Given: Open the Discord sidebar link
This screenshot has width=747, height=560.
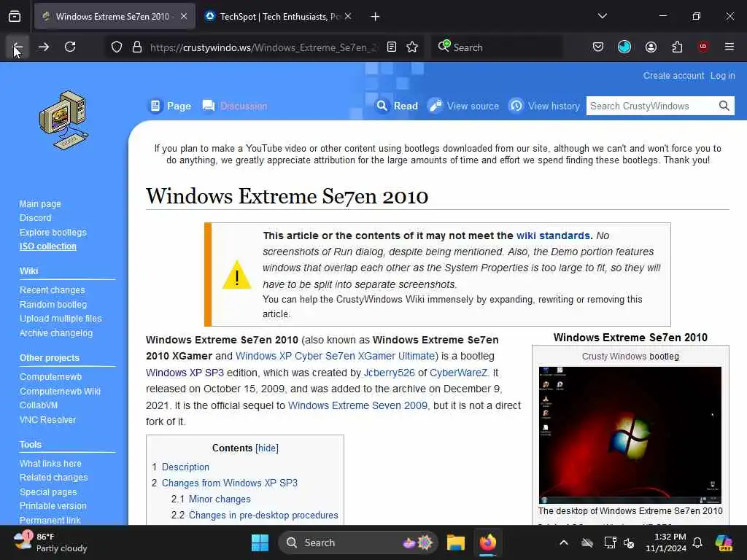Looking at the screenshot, I should click(x=35, y=217).
